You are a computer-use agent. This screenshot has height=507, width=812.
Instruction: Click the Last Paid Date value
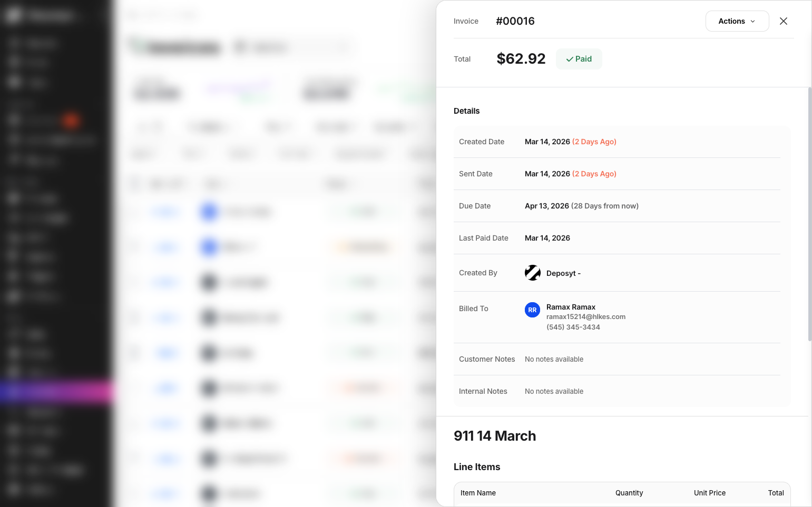point(547,238)
